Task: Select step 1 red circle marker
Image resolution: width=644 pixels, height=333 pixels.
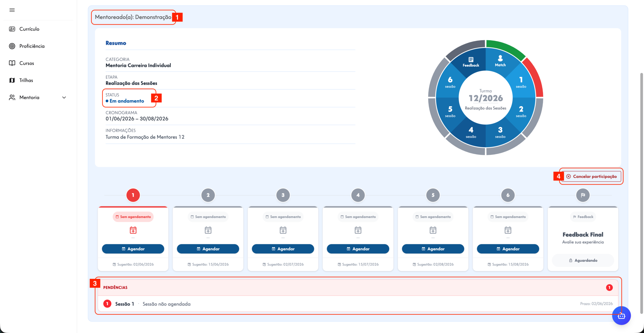Action: [133, 195]
